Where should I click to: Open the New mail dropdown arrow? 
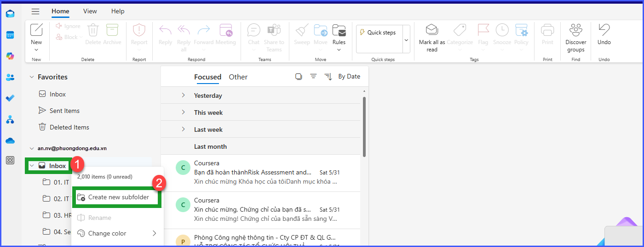[x=36, y=50]
